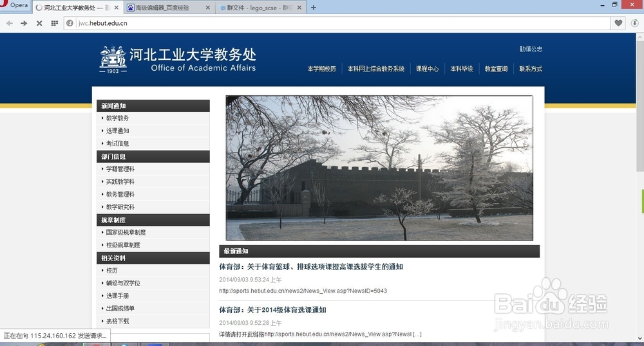The image size is (644, 346).
Task: Go forward with the forward arrow
Action: (x=24, y=23)
